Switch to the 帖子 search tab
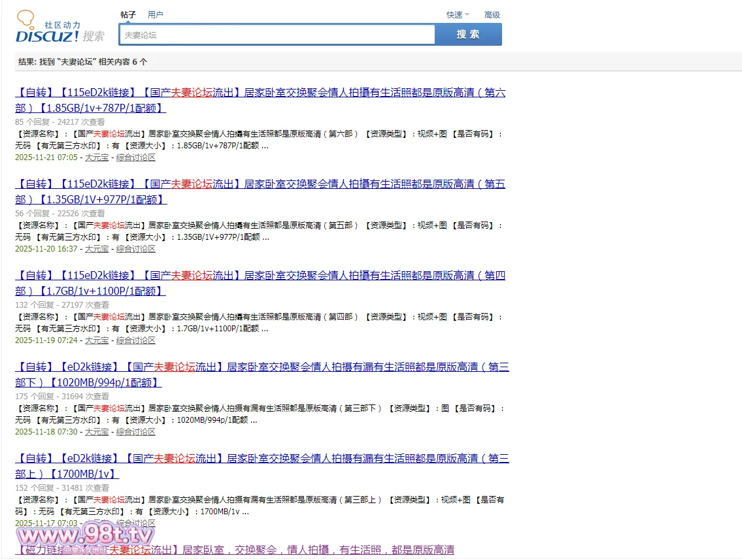The width and height of the screenshot is (742, 560). coord(128,14)
